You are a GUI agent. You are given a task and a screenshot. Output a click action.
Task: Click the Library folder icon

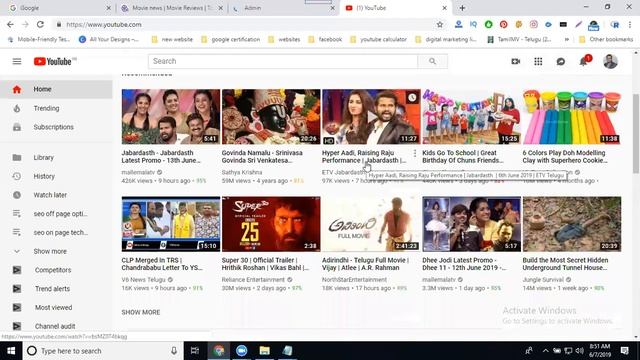point(17,158)
